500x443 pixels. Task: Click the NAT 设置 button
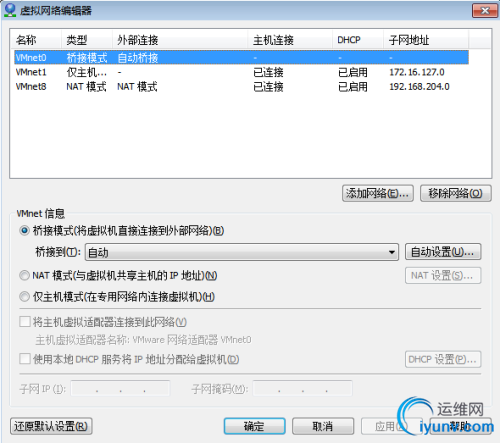point(443,276)
